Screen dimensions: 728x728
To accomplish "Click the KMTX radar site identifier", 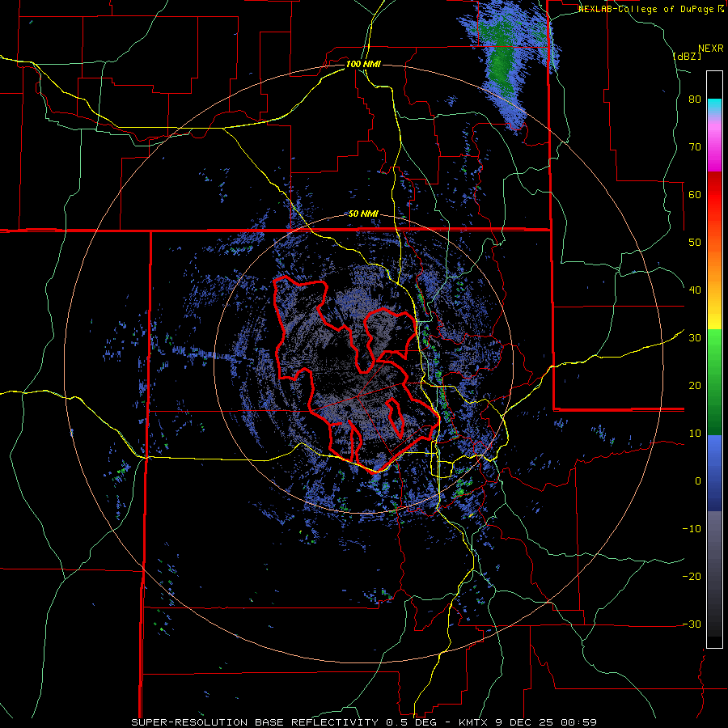I will click(x=472, y=722).
